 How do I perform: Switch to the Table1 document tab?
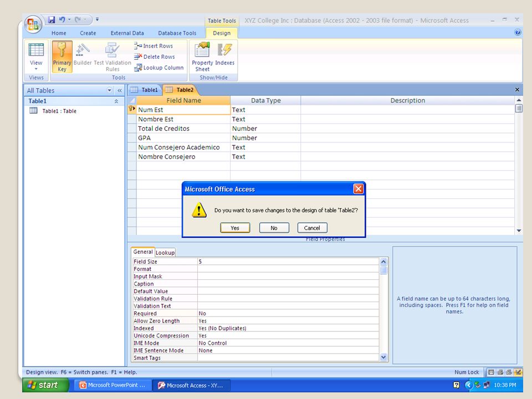click(145, 90)
